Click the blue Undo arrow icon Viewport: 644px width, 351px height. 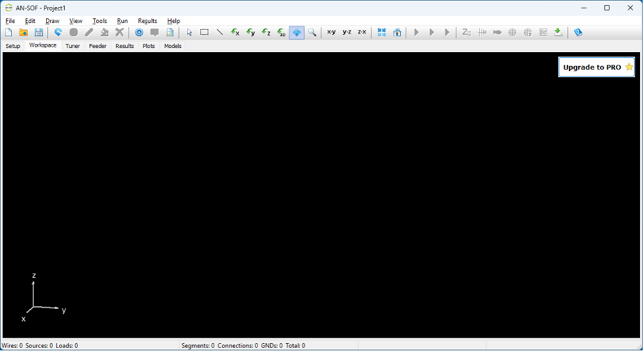(x=58, y=32)
